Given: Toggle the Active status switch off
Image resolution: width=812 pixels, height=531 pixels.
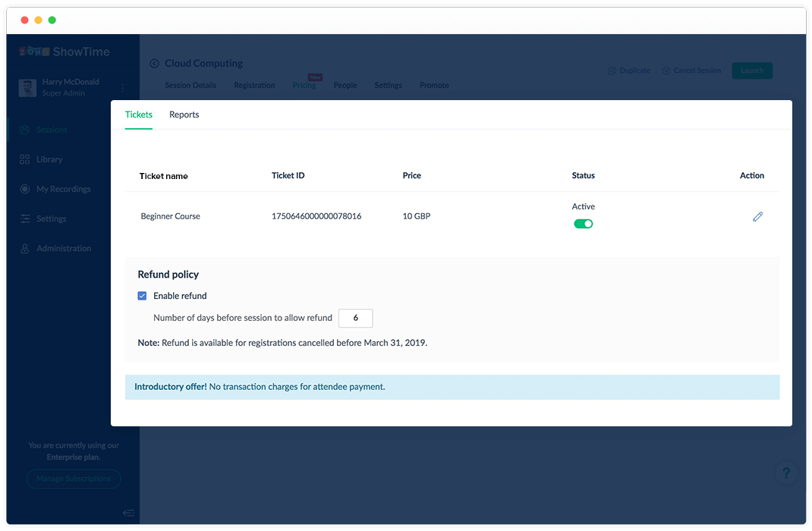Looking at the screenshot, I should [x=583, y=224].
